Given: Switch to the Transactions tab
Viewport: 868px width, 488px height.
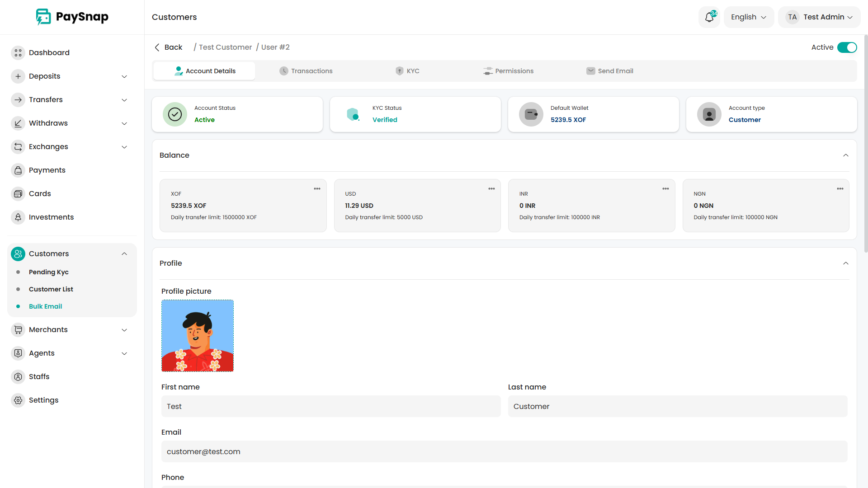Looking at the screenshot, I should [306, 71].
